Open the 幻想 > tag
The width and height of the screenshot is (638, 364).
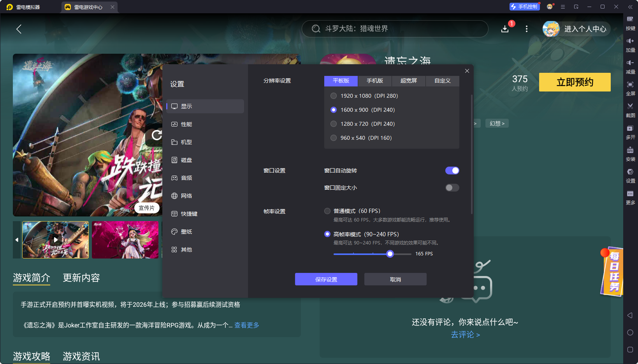[x=497, y=123]
